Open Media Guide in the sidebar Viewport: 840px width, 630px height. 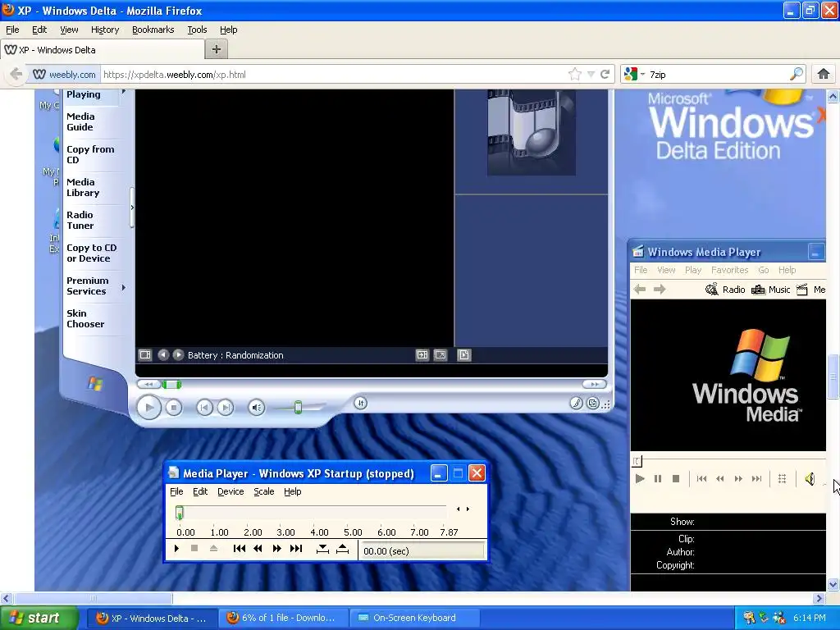(80, 122)
